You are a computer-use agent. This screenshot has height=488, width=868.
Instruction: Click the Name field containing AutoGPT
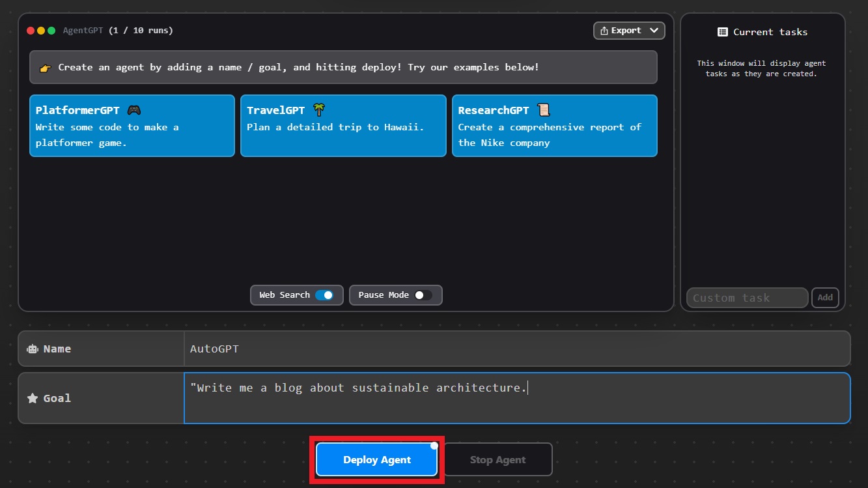517,349
